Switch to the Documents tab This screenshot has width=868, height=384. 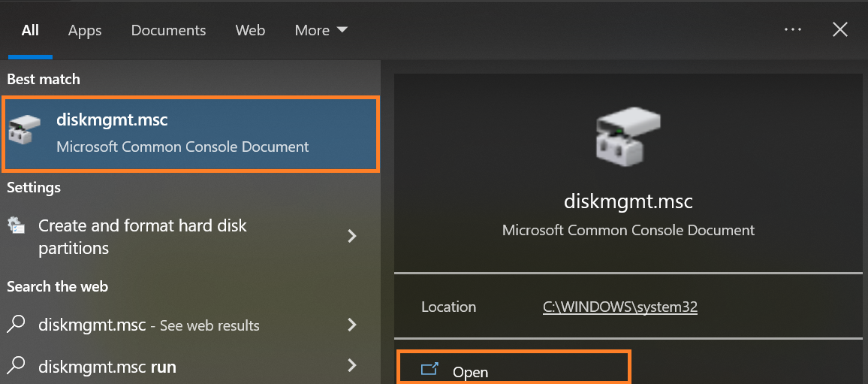pyautogui.click(x=168, y=31)
